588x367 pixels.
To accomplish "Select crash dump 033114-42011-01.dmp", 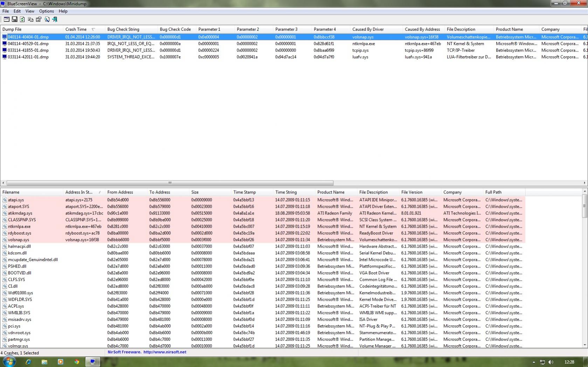I will click(293, 57).
